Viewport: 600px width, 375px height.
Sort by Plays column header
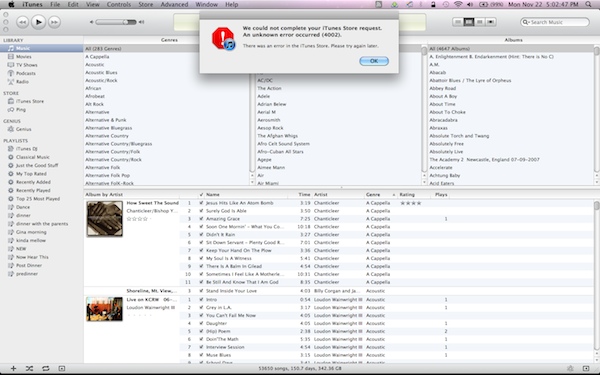441,195
